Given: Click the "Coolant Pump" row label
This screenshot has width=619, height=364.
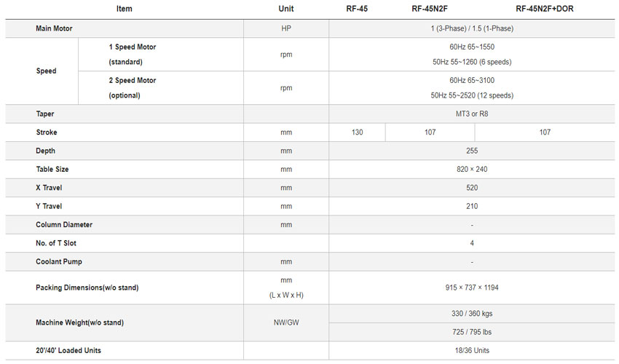Looking at the screenshot, I should (x=59, y=261).
